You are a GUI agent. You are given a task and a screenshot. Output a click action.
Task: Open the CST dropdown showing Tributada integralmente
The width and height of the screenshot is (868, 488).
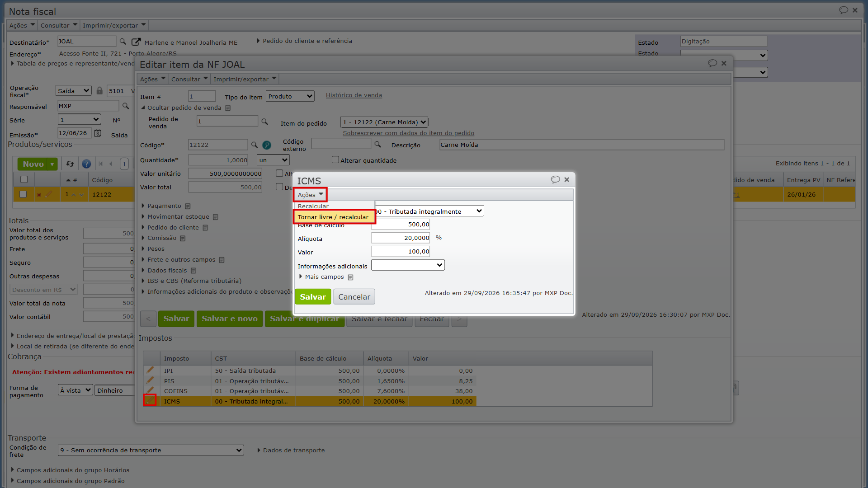click(429, 211)
